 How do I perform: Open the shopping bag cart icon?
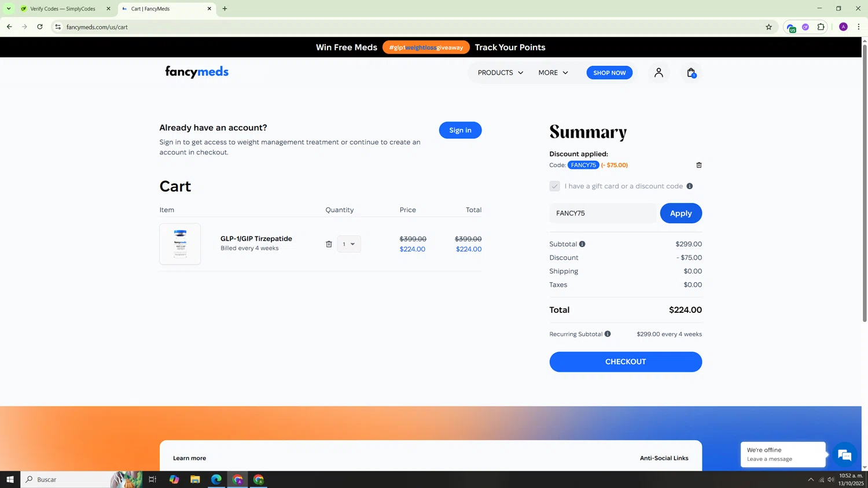pos(691,72)
